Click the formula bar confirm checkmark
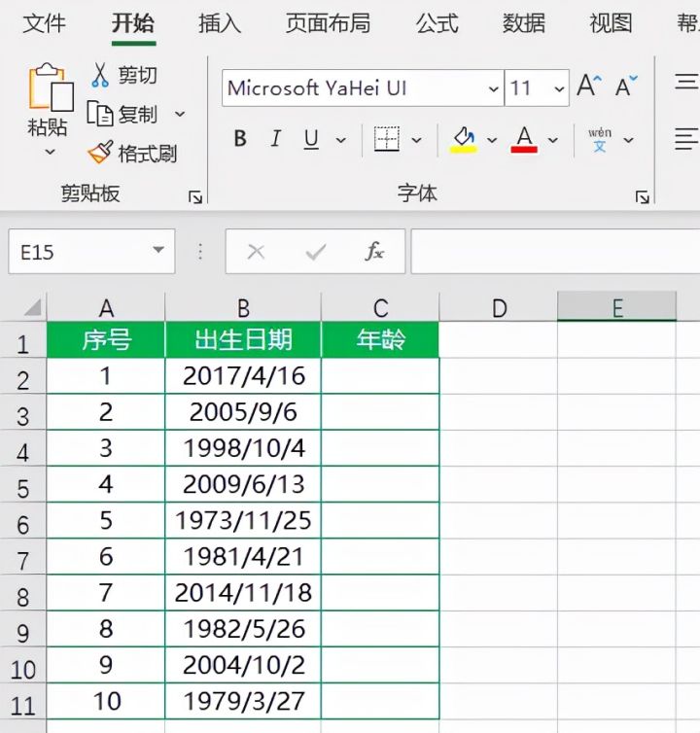 pos(316,252)
